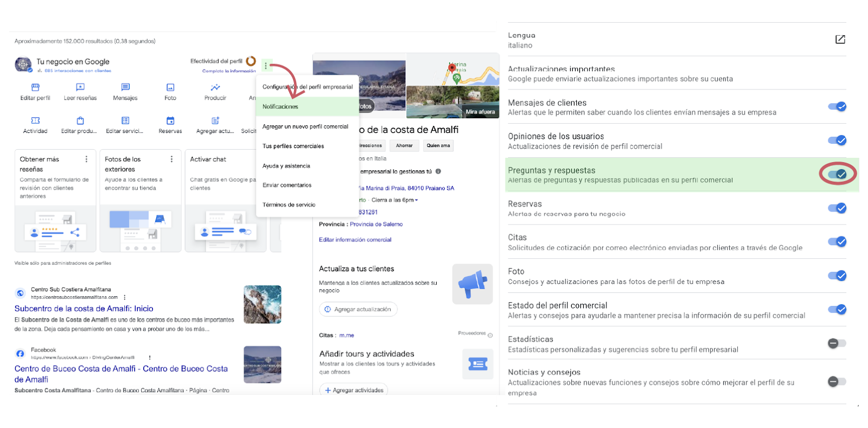The image size is (868, 428).
Task: Open the Facebook result thumbnail image
Action: pos(263,365)
